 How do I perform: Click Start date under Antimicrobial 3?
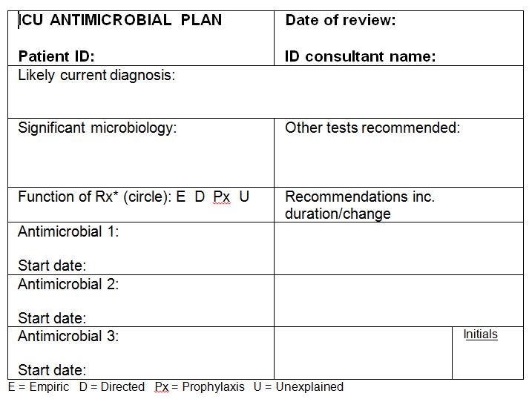click(52, 370)
